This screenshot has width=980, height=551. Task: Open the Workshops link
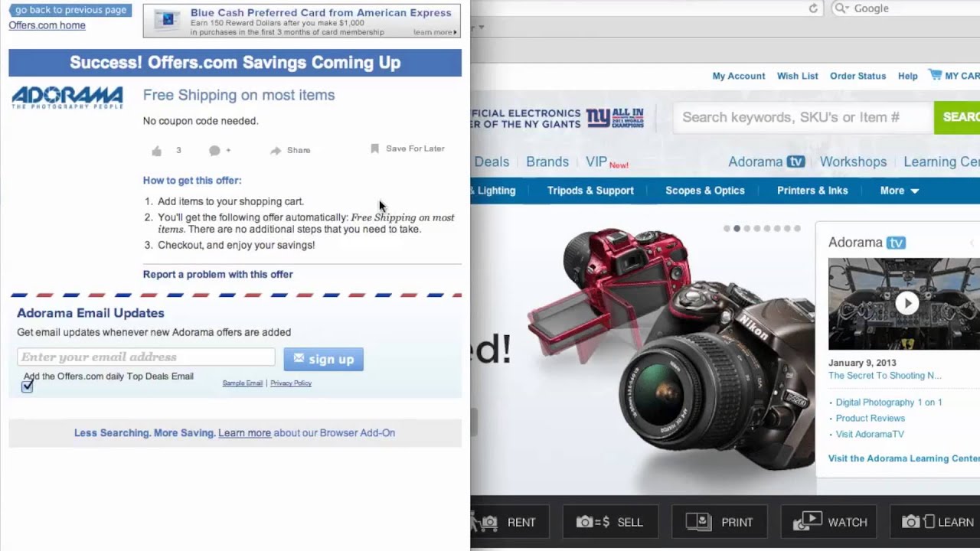853,161
